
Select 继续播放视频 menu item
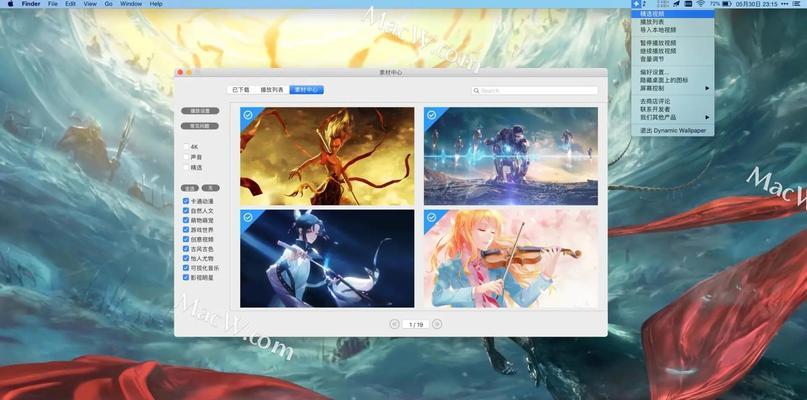[x=673, y=51]
